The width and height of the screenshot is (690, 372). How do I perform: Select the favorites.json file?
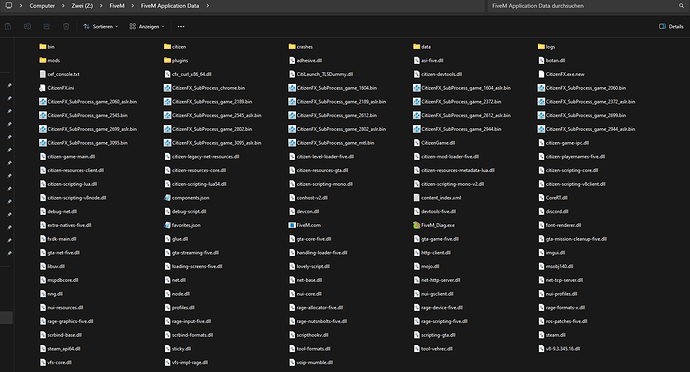pos(182,225)
